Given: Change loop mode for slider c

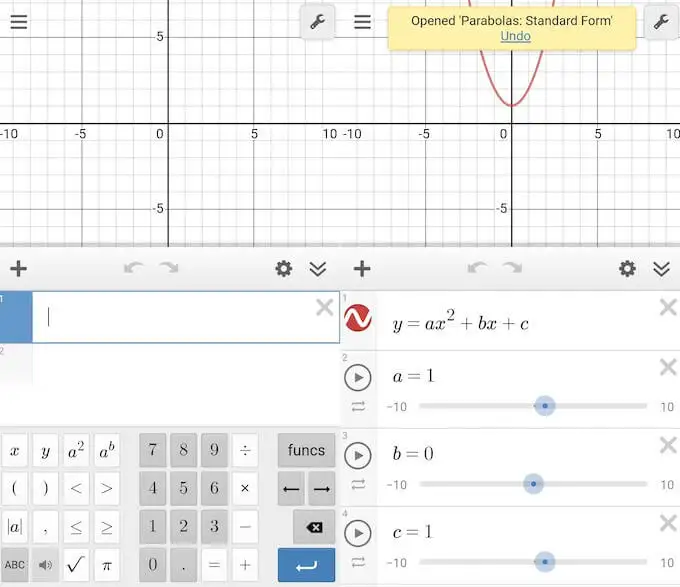Looking at the screenshot, I should [358, 562].
